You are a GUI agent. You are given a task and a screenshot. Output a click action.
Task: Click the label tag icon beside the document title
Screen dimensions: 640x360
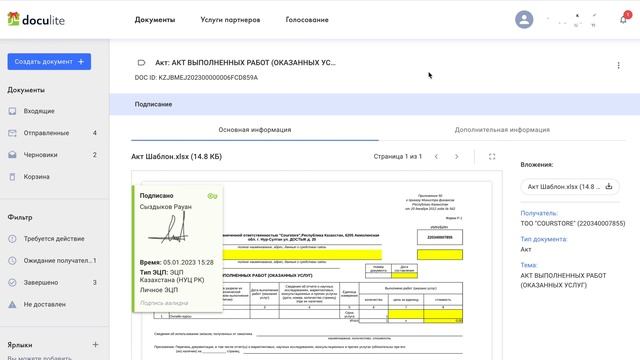pyautogui.click(x=141, y=62)
